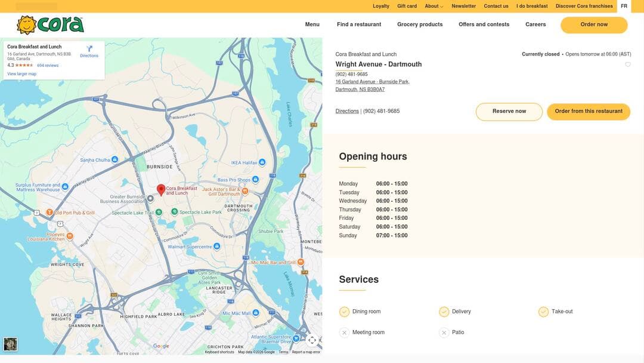Click the satellite view thumbnail on the map
The height and width of the screenshot is (363, 644).
pyautogui.click(x=10, y=344)
